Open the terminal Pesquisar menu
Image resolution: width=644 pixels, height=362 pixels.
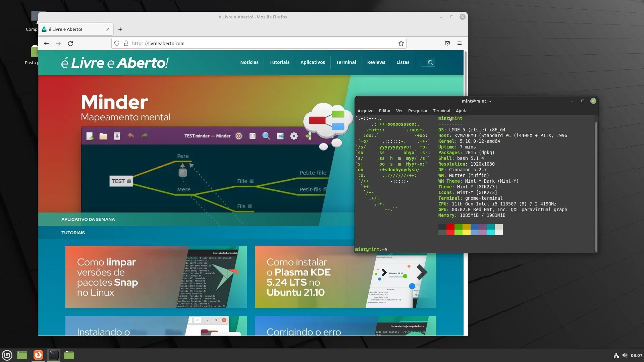click(x=418, y=111)
